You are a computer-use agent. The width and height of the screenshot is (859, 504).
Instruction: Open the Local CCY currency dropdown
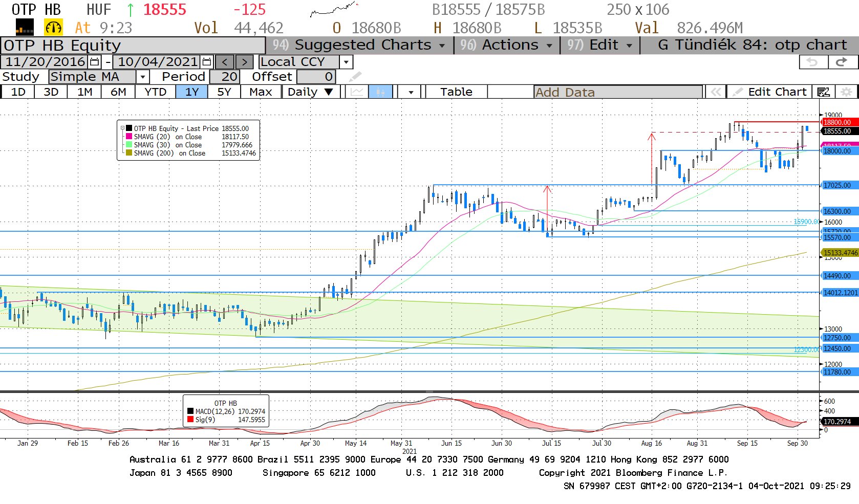tap(347, 62)
